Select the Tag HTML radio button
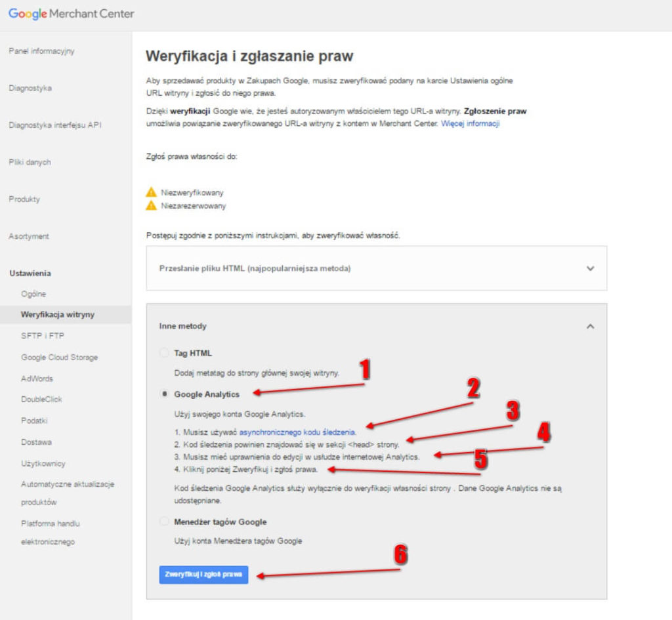Viewport: 672px width, 620px height. coord(164,352)
